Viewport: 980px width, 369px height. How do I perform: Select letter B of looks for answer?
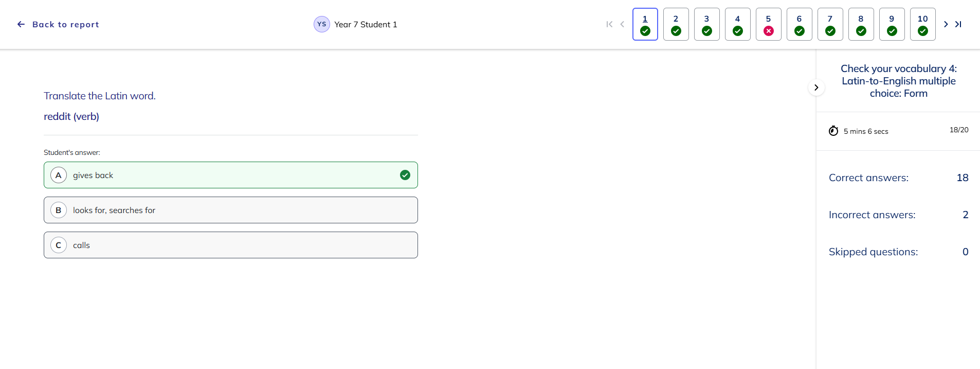59,210
